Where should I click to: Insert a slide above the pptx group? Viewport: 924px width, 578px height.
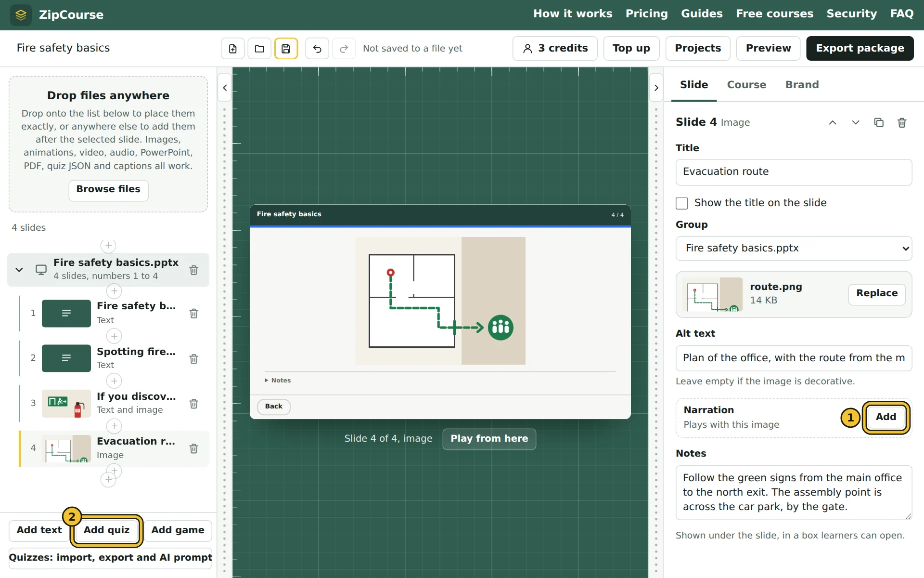108,246
